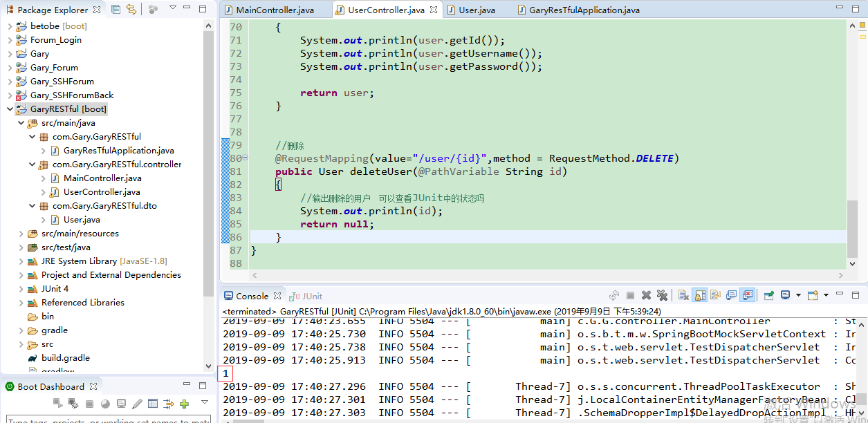868x423 pixels.
Task: Click Open Browser icon in Boot Dashboard
Action: [x=105, y=404]
